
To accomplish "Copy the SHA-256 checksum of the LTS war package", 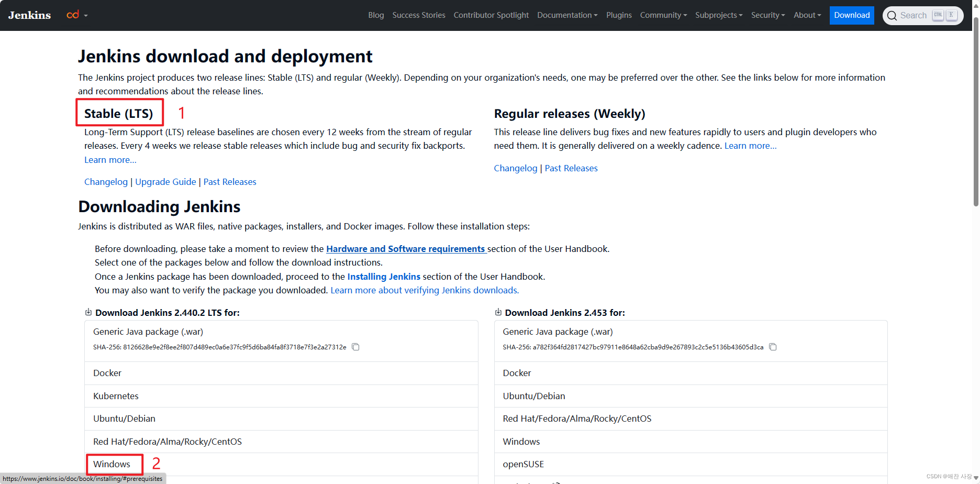I will point(355,347).
